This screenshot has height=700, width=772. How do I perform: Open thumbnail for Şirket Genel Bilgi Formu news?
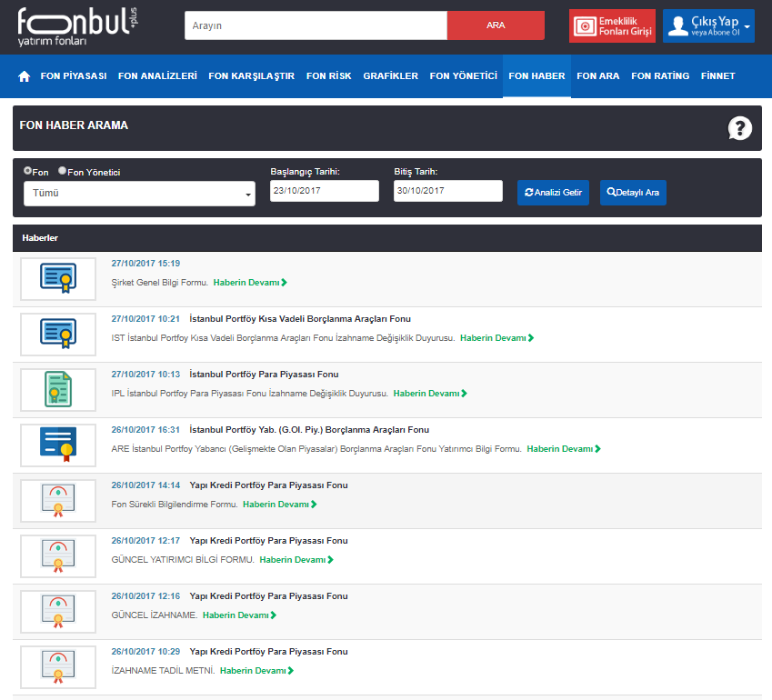tap(58, 278)
